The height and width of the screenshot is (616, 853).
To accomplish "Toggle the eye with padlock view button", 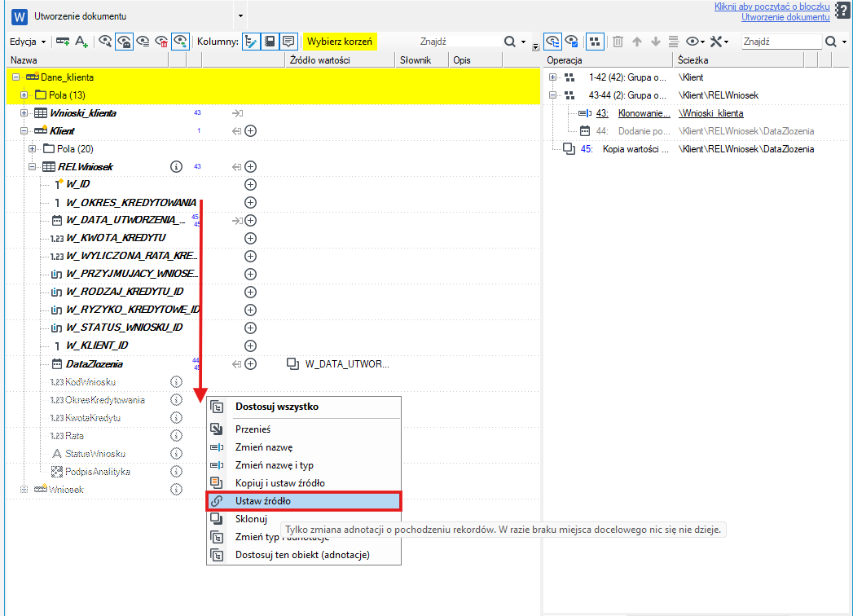I will click(124, 42).
